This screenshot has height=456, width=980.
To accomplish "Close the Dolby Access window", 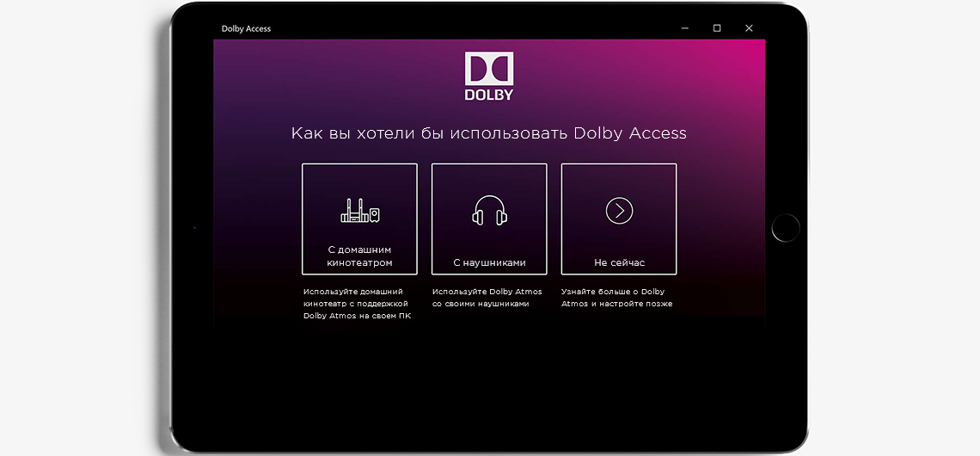I will coord(749,28).
